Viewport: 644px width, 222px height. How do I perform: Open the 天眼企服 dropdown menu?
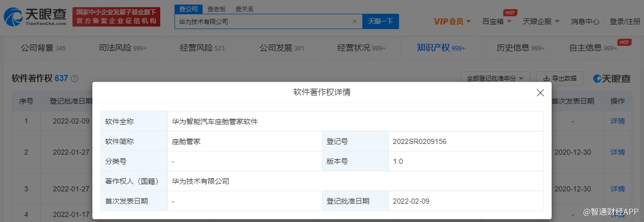(541, 21)
